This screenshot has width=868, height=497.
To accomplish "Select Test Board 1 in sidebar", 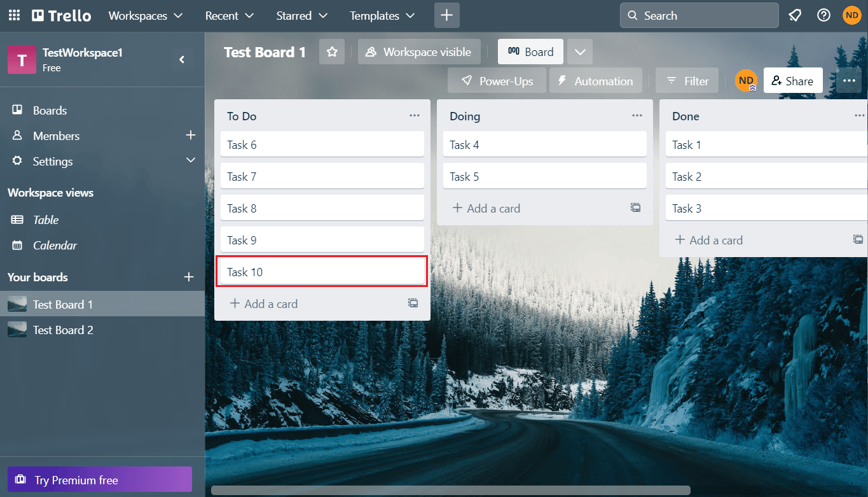I will 102,304.
